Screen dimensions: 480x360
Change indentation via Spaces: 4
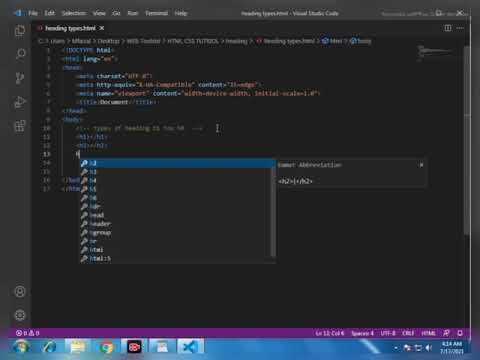[x=362, y=333]
